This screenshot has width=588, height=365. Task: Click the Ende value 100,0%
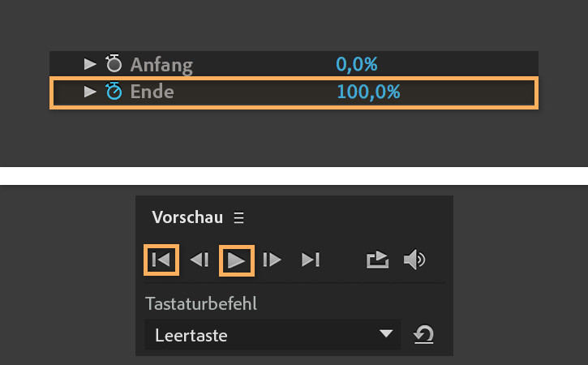tap(368, 92)
